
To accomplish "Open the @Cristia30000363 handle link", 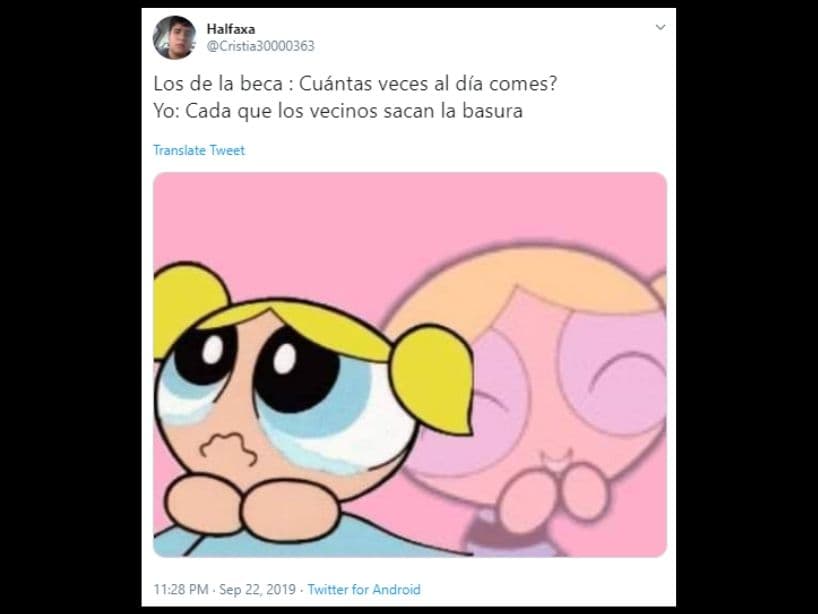I will pyautogui.click(x=260, y=46).
